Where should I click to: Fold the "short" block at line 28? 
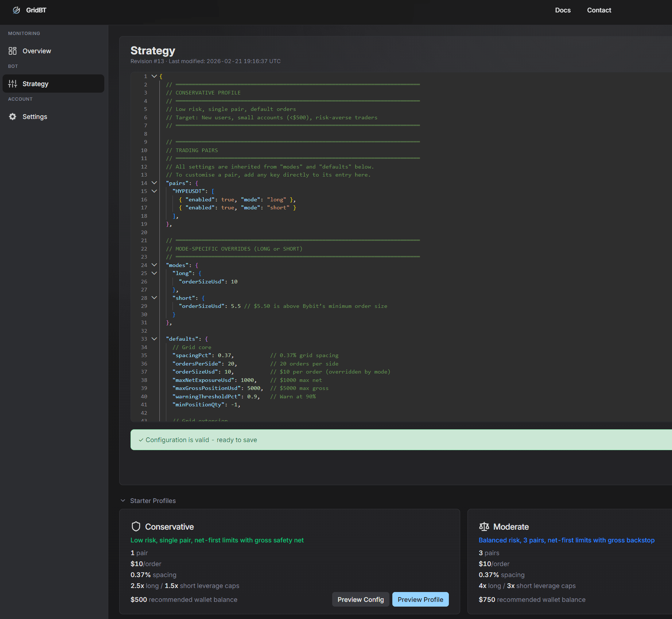tap(154, 298)
